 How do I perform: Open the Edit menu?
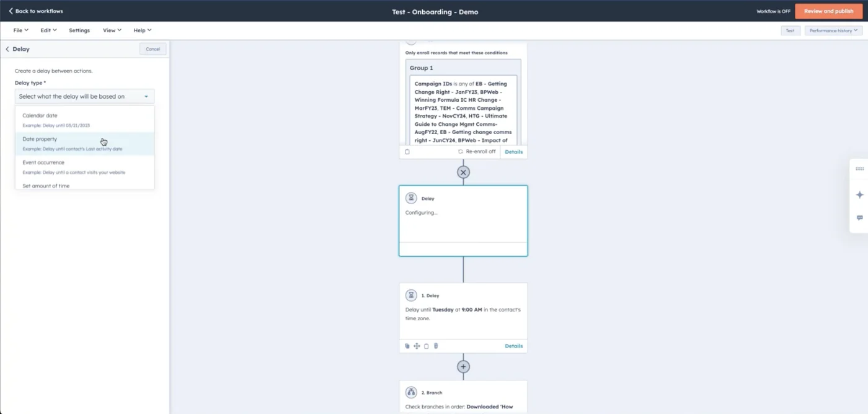tap(48, 30)
